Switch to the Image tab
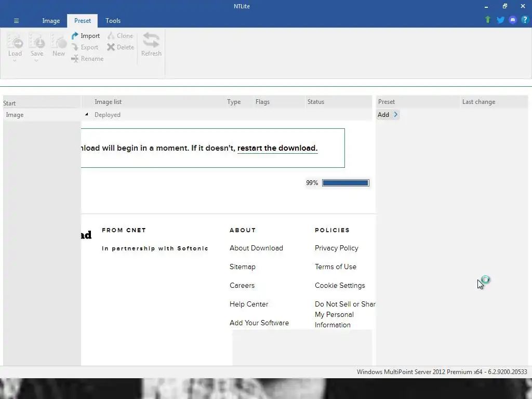This screenshot has width=532, height=399. point(51,21)
